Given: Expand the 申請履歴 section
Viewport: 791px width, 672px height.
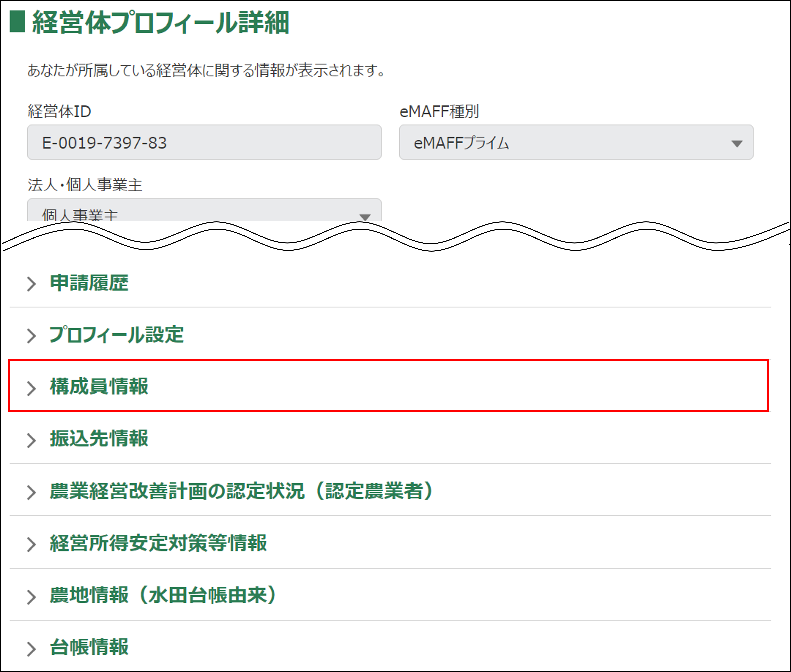Looking at the screenshot, I should pyautogui.click(x=89, y=283).
